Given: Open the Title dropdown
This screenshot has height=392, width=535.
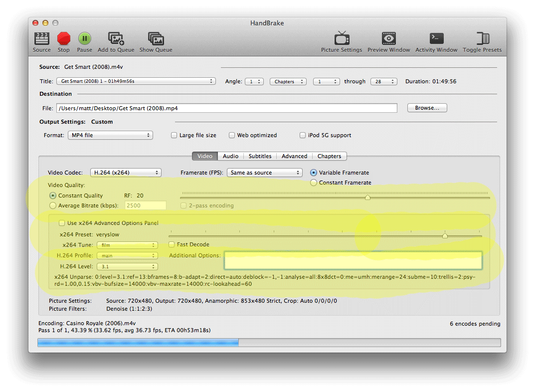Looking at the screenshot, I should coord(136,81).
